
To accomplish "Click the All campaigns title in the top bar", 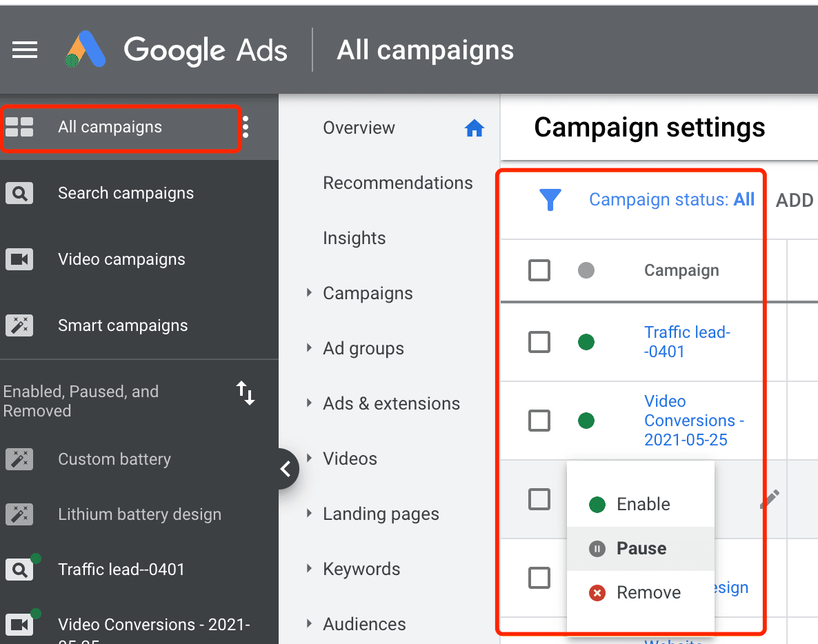I will (425, 50).
